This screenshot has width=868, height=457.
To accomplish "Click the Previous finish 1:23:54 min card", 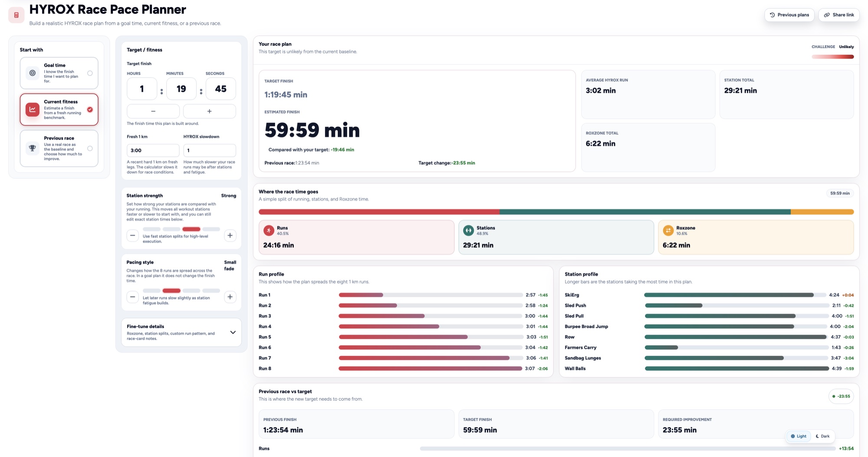I will 356,424.
